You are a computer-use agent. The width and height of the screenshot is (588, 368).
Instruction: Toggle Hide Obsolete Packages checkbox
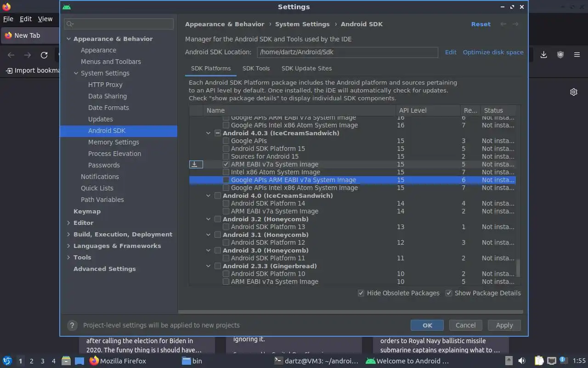[x=361, y=293]
